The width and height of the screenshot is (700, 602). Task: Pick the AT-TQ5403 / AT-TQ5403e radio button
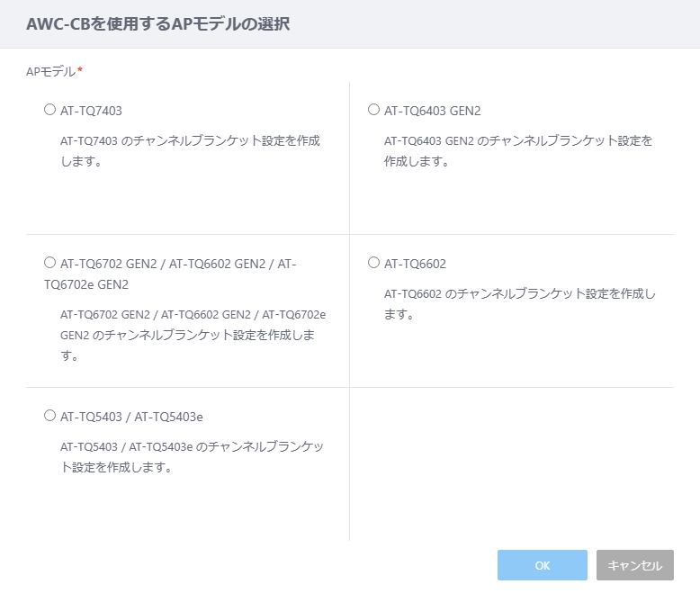pos(49,416)
